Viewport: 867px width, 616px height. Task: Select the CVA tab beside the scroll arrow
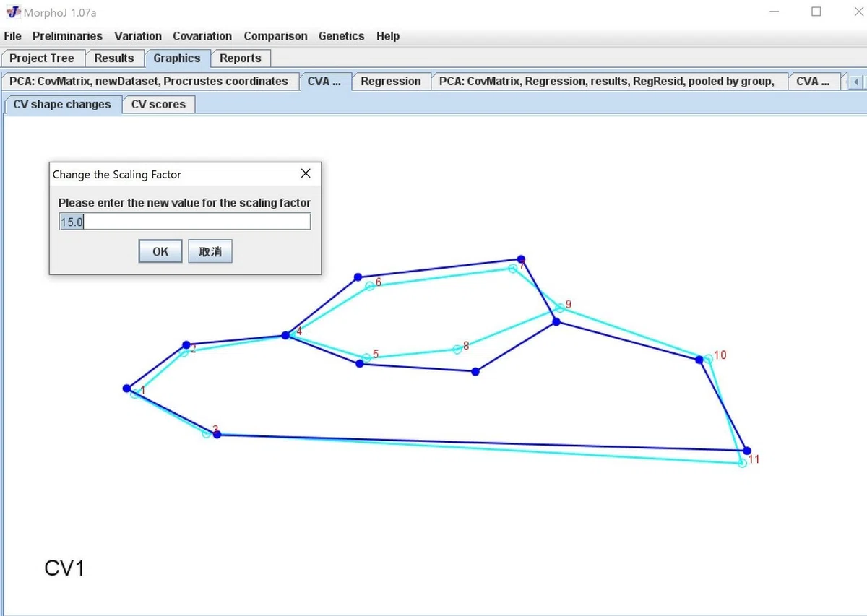[815, 82]
